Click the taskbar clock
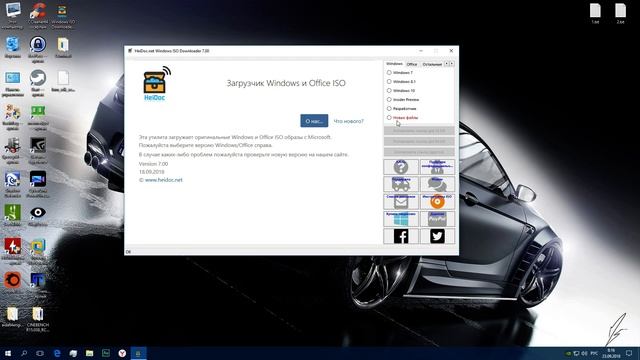This screenshot has height=360, width=640. click(611, 353)
